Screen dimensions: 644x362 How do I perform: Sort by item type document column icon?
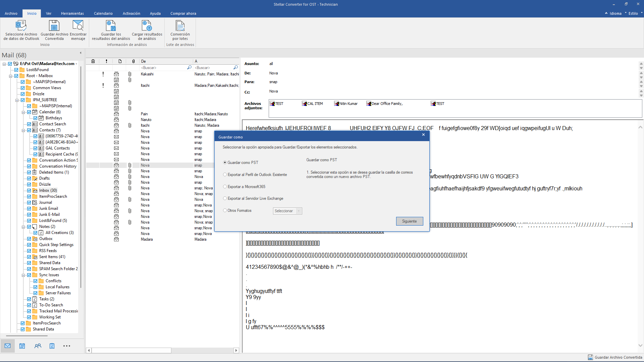click(120, 61)
